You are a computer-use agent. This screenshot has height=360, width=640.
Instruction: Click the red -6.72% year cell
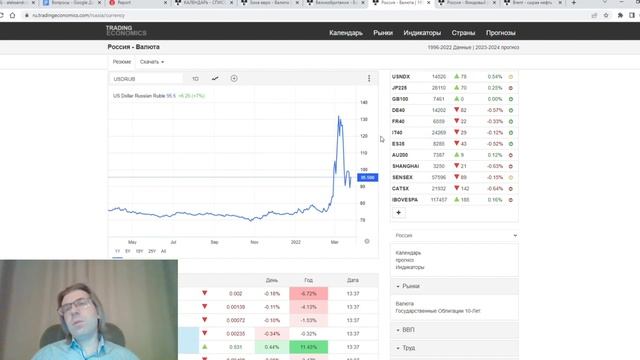pyautogui.click(x=309, y=293)
